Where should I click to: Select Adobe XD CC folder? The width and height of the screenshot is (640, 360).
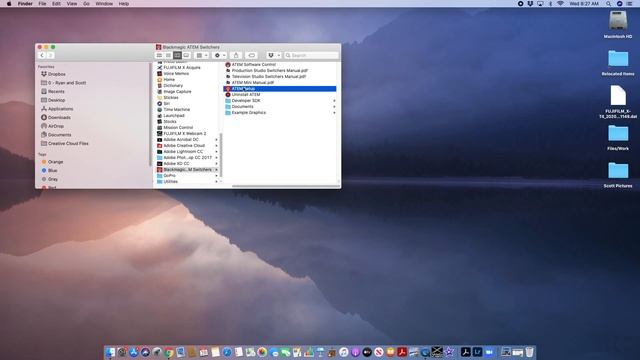(x=173, y=164)
